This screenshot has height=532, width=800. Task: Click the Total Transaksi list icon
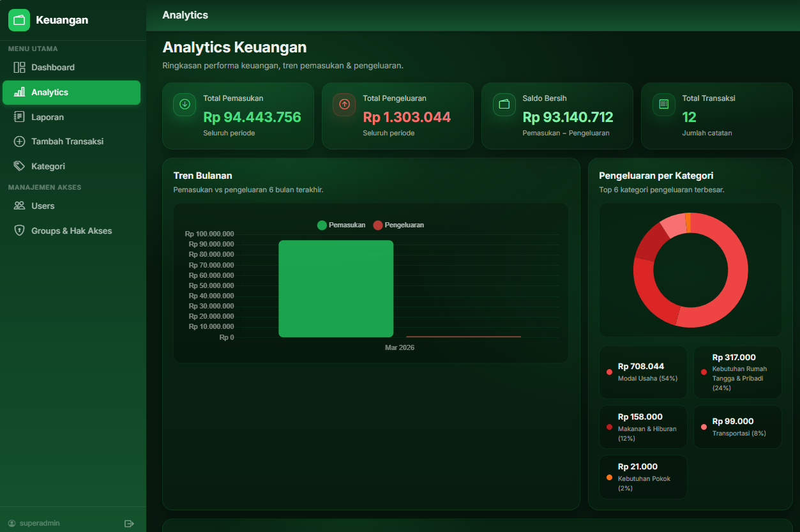tap(663, 105)
